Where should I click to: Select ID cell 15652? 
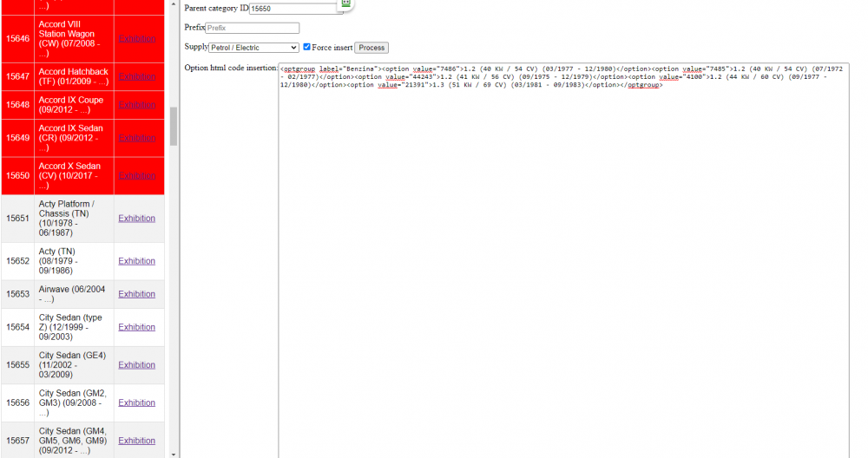point(17,261)
